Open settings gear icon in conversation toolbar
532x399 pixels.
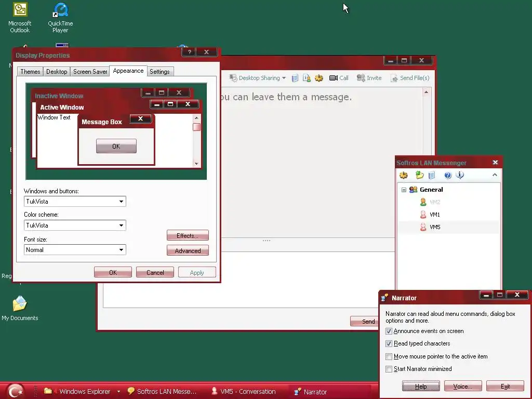pos(318,78)
